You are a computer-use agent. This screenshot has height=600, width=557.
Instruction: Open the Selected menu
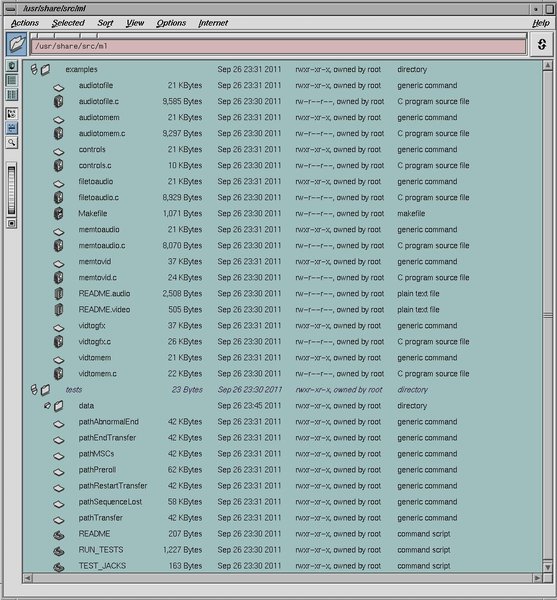click(68, 23)
